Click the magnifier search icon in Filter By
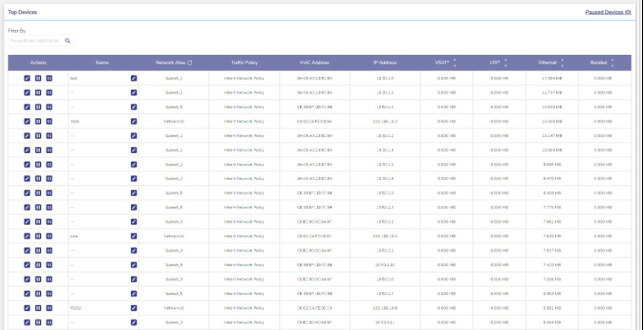 click(68, 41)
